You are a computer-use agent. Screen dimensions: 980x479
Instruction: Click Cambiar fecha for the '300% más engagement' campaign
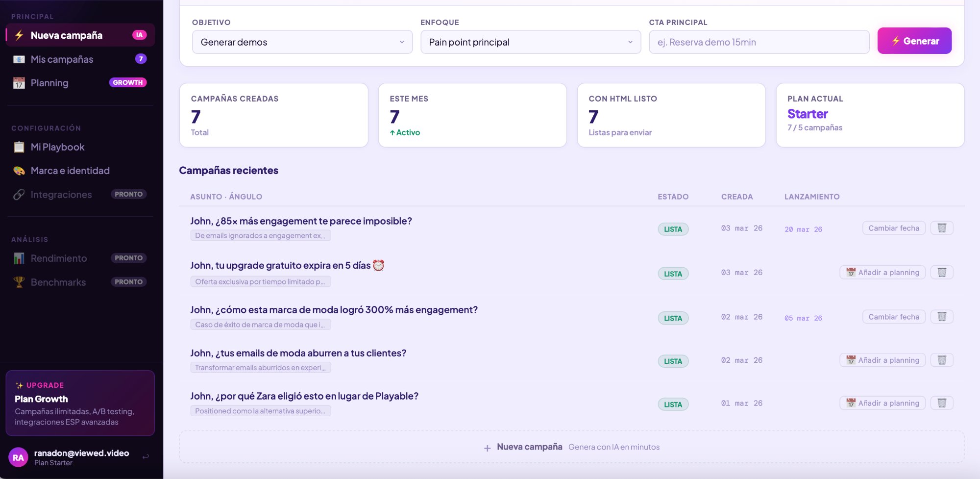click(894, 317)
